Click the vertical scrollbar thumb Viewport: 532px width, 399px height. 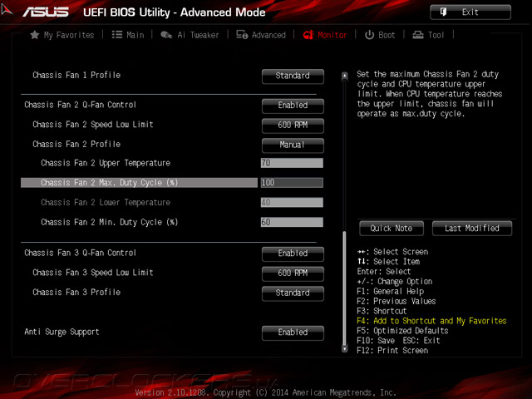(x=345, y=288)
